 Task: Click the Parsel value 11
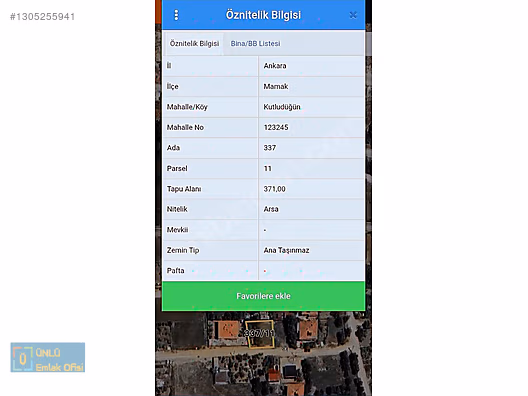click(x=268, y=168)
